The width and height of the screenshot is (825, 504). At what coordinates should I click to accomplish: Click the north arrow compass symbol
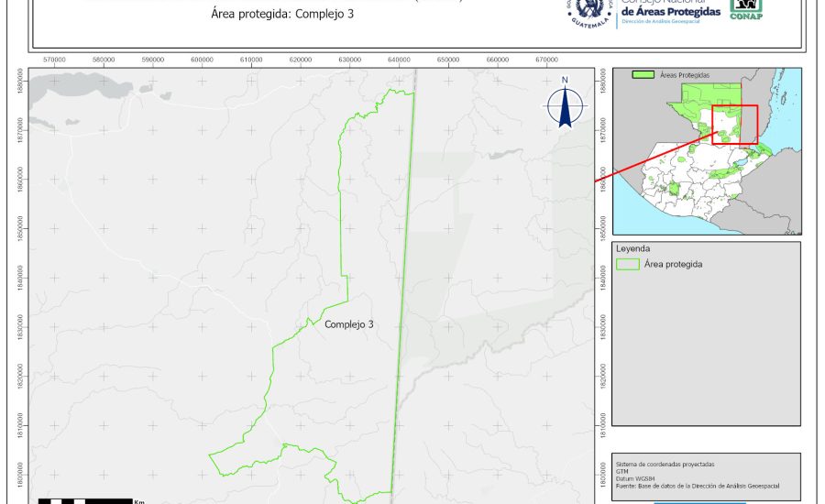[565, 105]
